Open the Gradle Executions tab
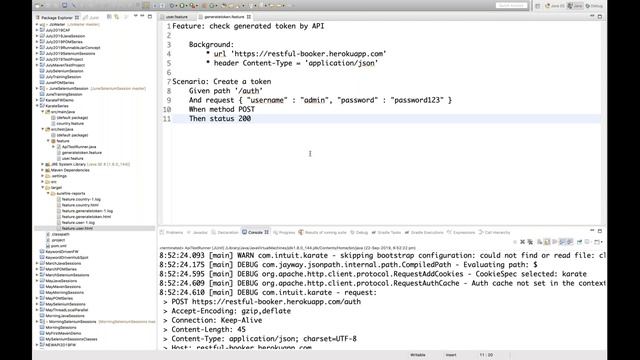Image resolution: width=640 pixels, height=360 pixels. pos(424,232)
